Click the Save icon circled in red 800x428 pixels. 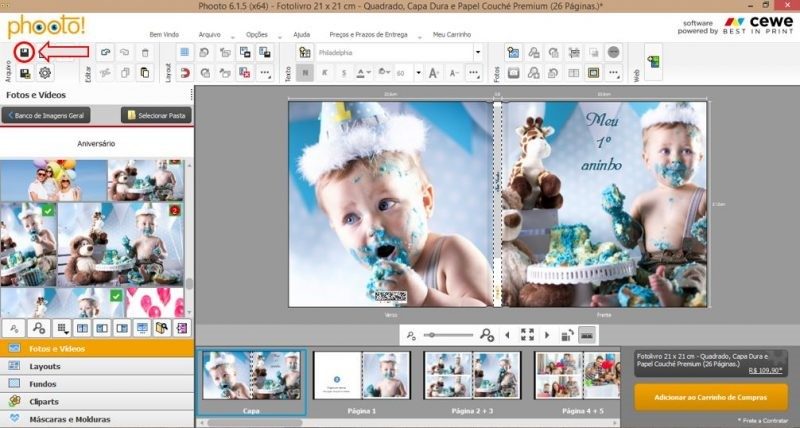[x=25, y=52]
